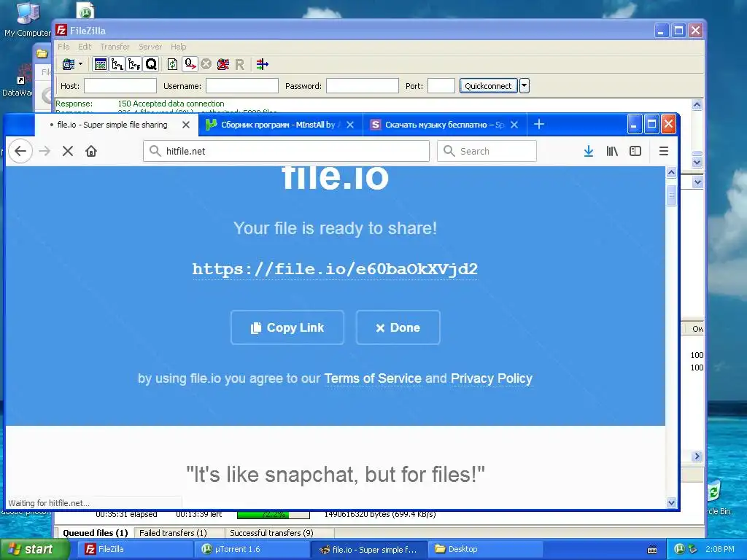Go forward in browser
Screen dimensions: 747x560
(44, 151)
